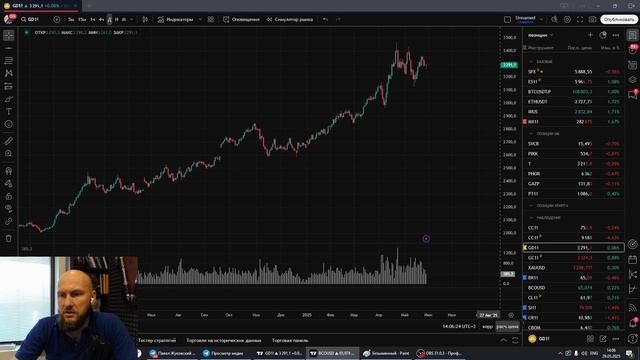Image resolution: width=640 pixels, height=360 pixels.
Task: Open the forecasting and measurement tools
Action: click(9, 86)
